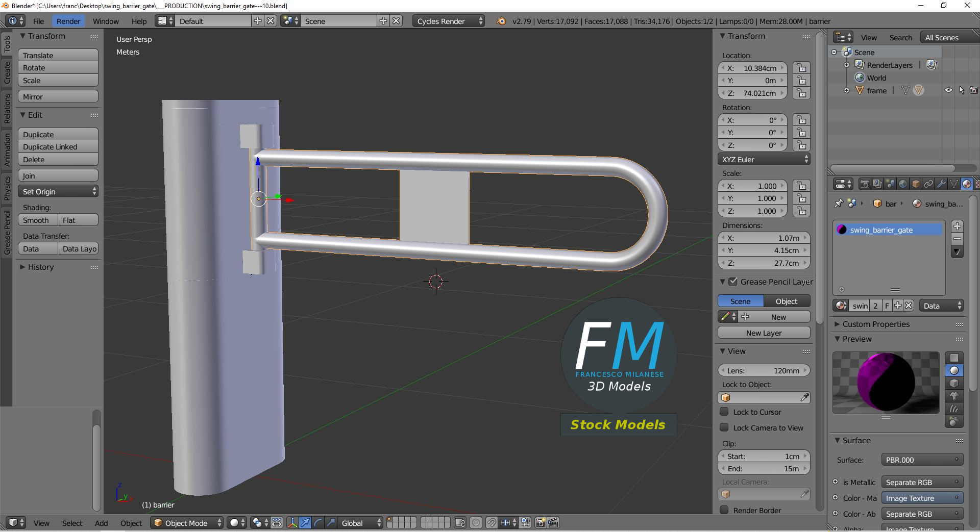Open the viewport shading mode dropdown
Image resolution: width=980 pixels, height=532 pixels.
(237, 523)
